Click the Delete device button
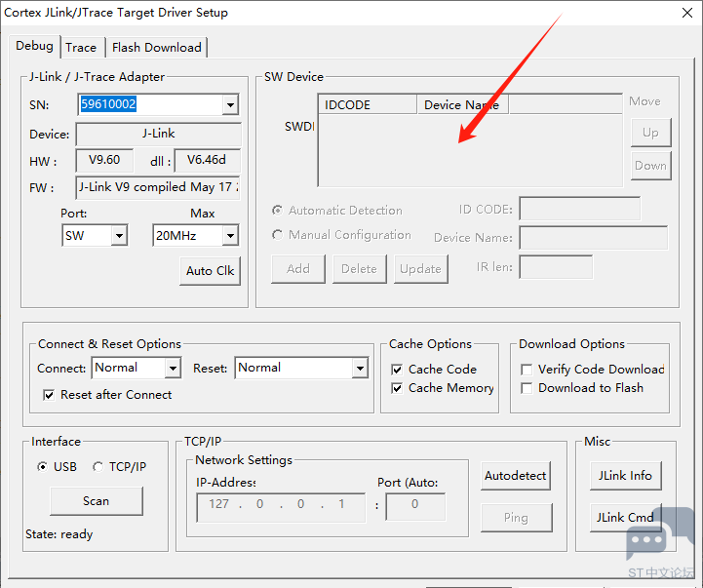The height and width of the screenshot is (588, 703). pos(359,269)
